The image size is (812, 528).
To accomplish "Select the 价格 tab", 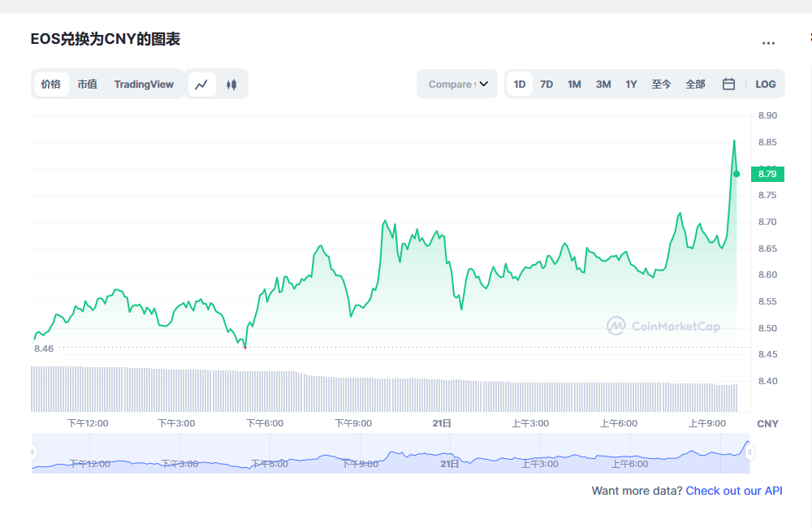I will [51, 84].
